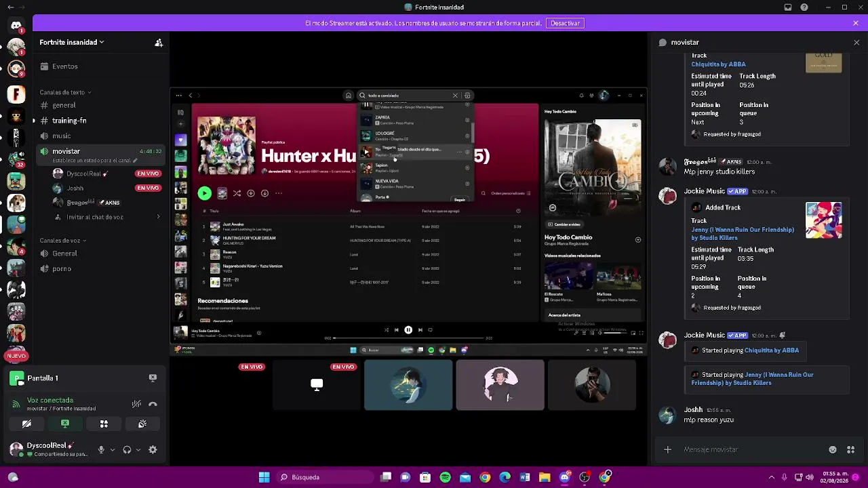Collapse the Canales de voz category
Image resolution: width=868 pixels, height=488 pixels.
[62, 241]
